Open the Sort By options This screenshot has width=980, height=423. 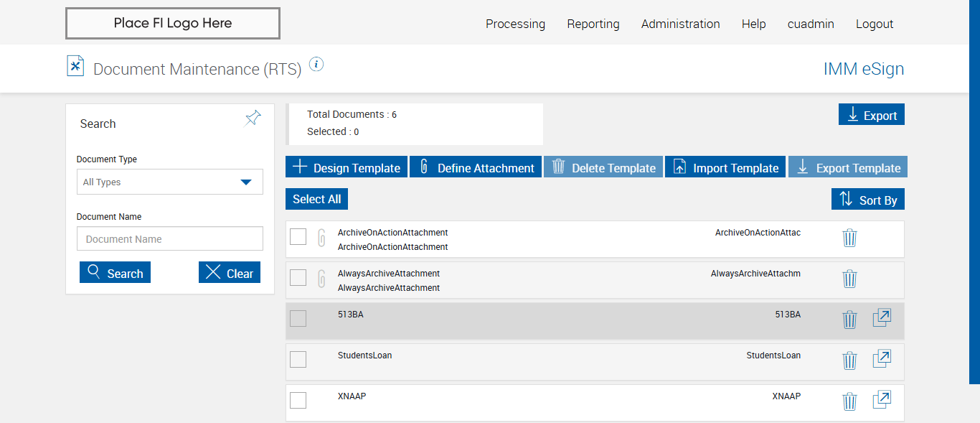click(867, 200)
